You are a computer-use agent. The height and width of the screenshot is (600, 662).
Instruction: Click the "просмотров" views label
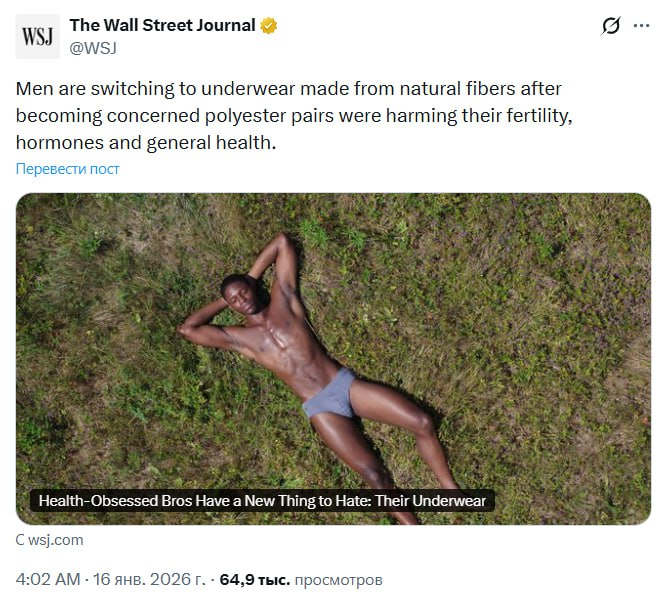click(339, 579)
